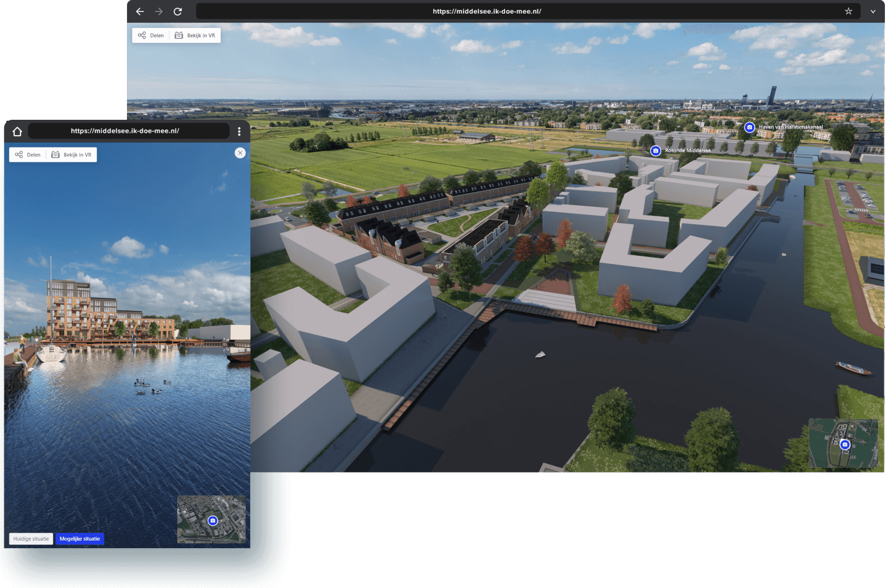Close the mobile panorama with X
The width and height of the screenshot is (892, 588).
pos(240,153)
